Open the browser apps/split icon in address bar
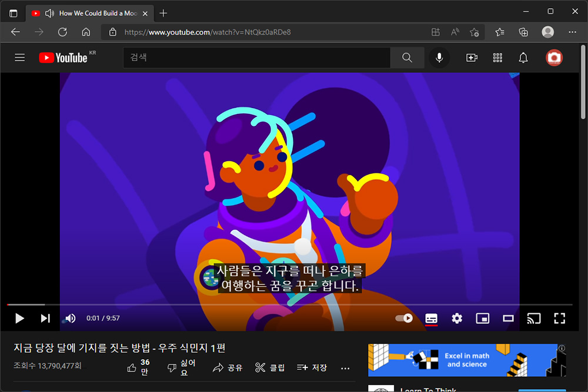Image resolution: width=588 pixels, height=392 pixels. (435, 32)
